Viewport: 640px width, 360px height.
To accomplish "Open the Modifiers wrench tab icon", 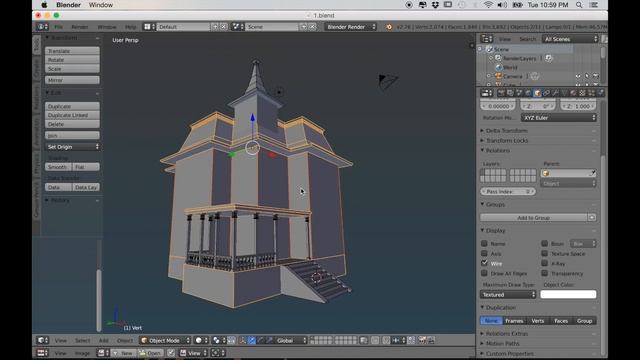I will click(x=555, y=93).
